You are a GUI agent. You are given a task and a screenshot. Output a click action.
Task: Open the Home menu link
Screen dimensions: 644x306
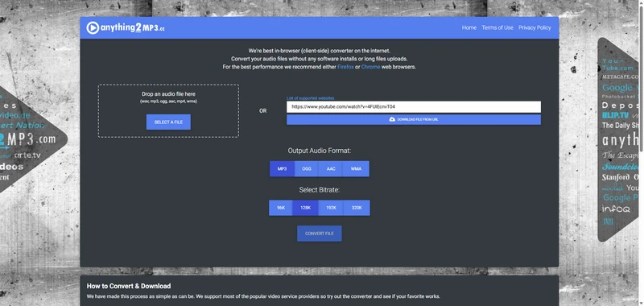coord(469,27)
